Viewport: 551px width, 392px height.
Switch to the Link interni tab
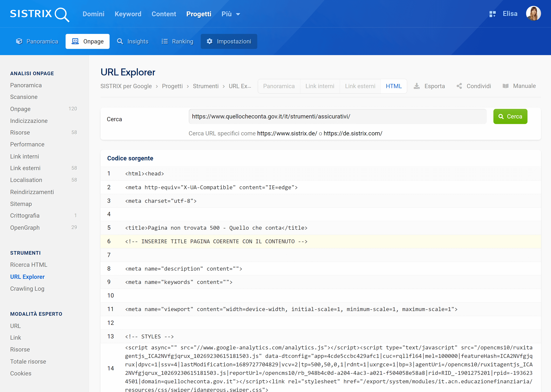pyautogui.click(x=320, y=86)
